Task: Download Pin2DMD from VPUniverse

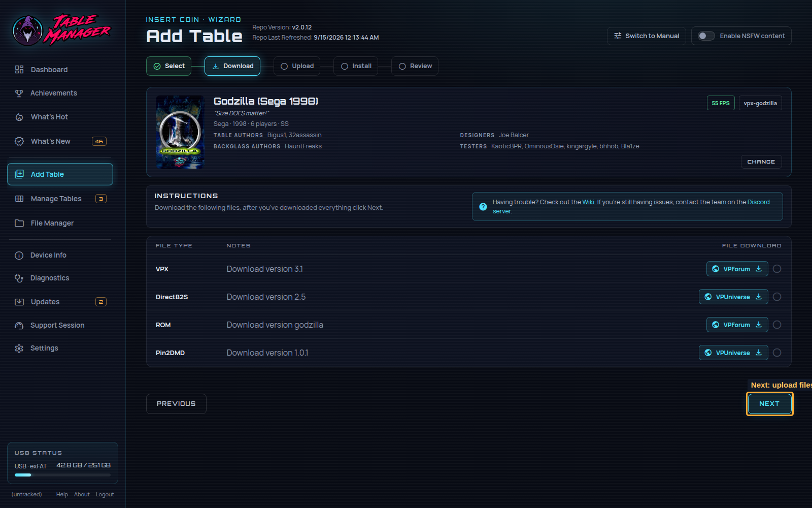Action: point(733,353)
